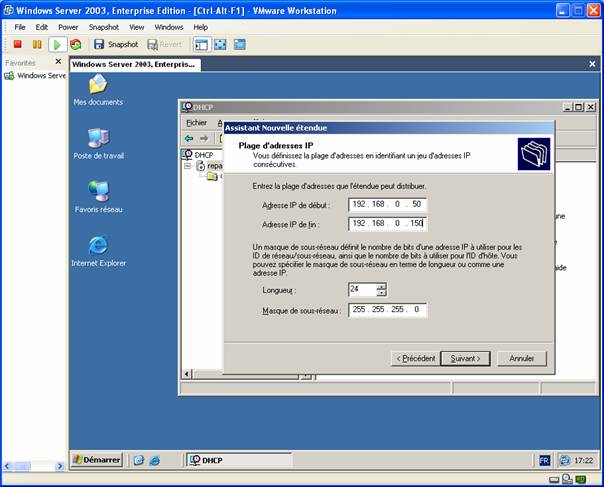Suspend the VM with the yellow pause icon

[37, 44]
